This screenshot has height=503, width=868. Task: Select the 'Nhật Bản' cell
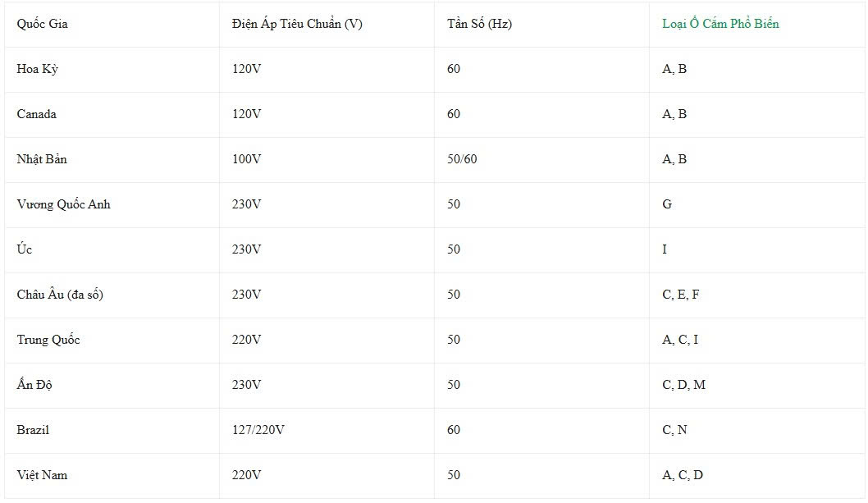tap(42, 159)
